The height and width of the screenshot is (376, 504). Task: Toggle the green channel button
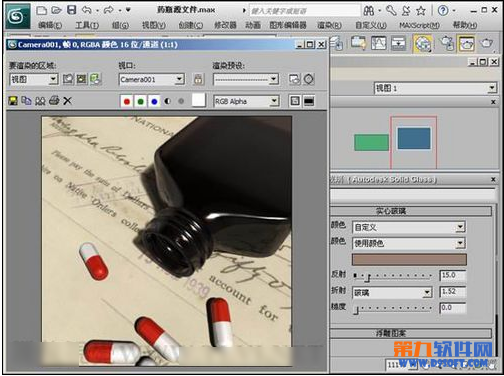click(x=140, y=101)
